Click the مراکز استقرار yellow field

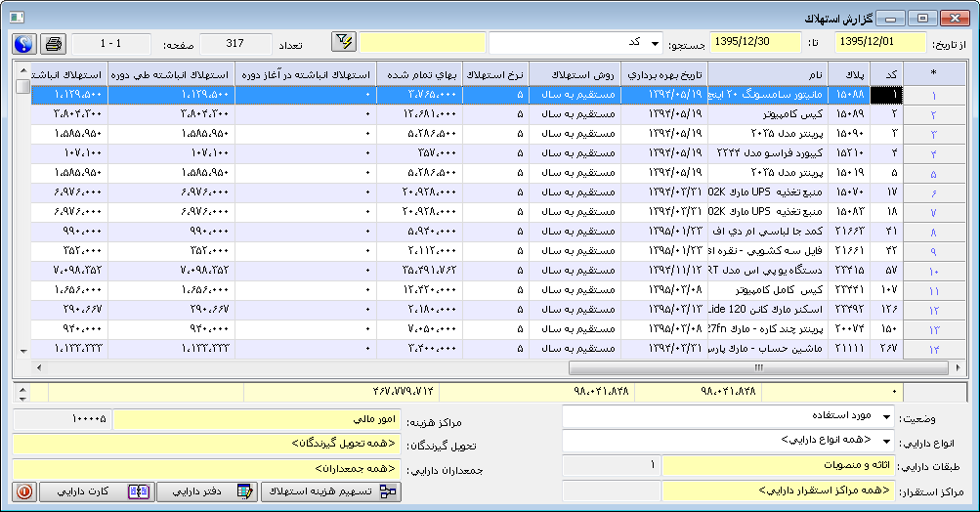click(778, 491)
